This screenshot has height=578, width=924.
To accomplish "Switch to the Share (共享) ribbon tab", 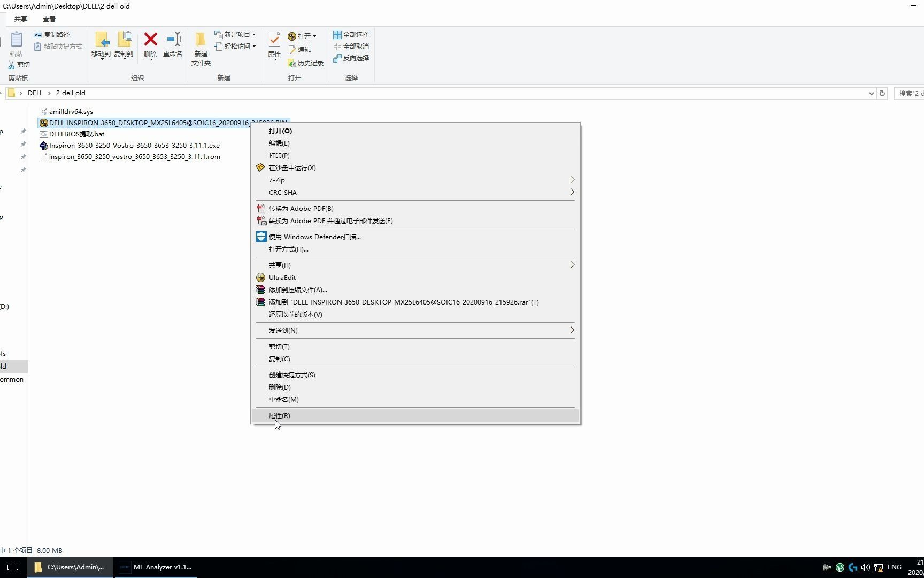I will (21, 19).
